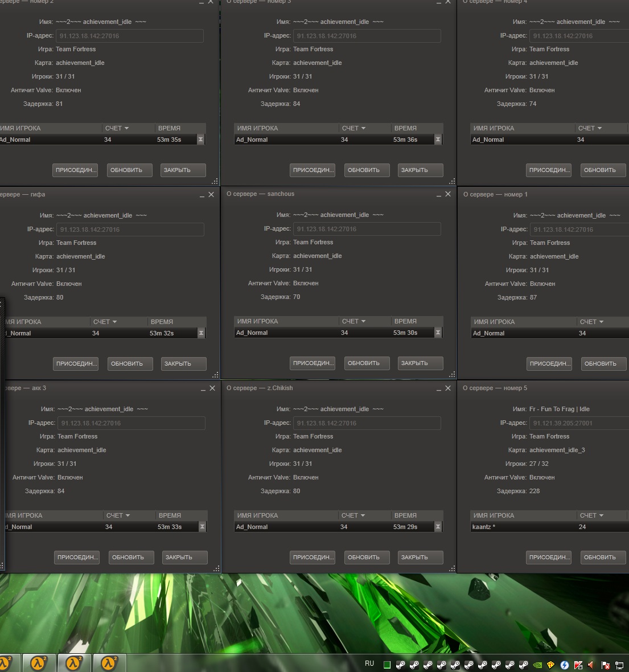Screen dimensions: 629x672
Task: Open the flag icon with red cross
Action: (606, 665)
